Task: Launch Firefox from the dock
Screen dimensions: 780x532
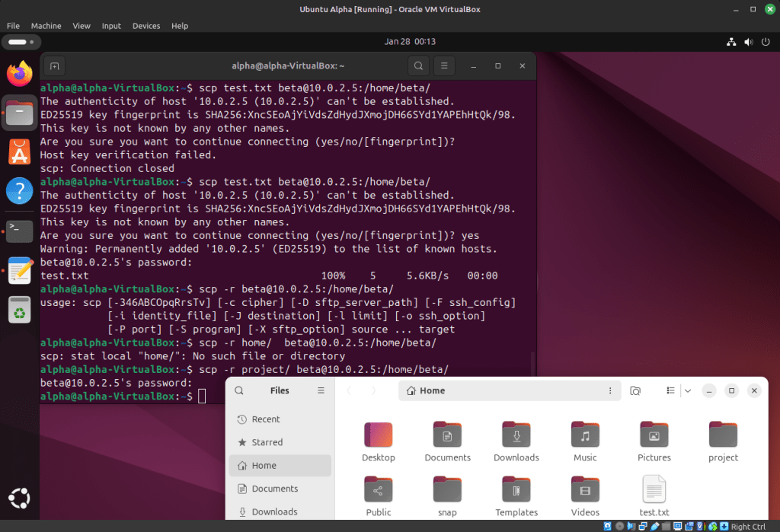Action: [x=20, y=74]
